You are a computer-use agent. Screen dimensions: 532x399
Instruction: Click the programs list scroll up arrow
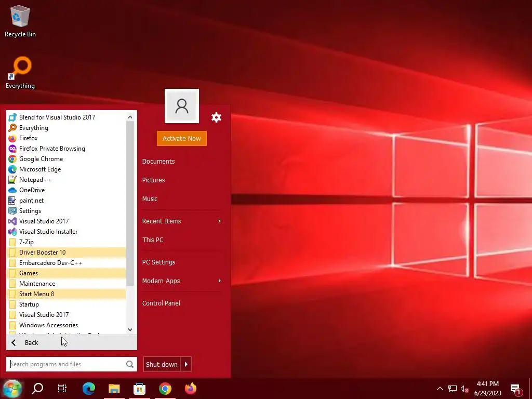coord(130,117)
